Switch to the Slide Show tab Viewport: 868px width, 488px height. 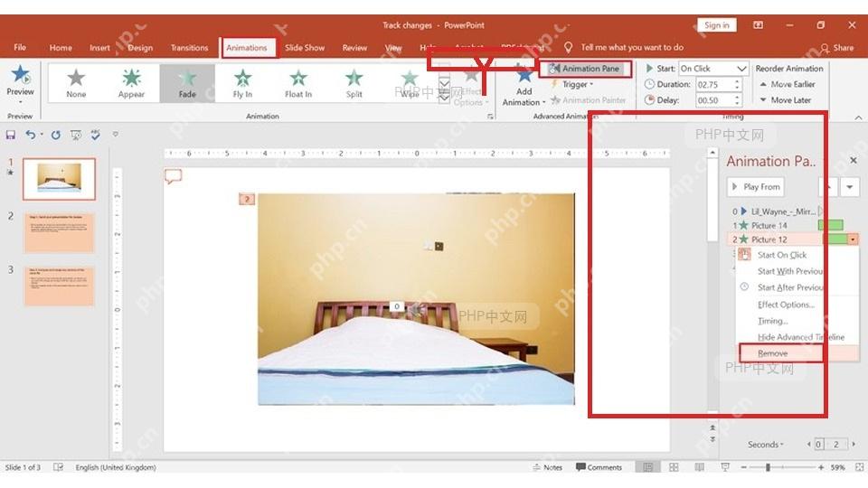click(x=305, y=48)
